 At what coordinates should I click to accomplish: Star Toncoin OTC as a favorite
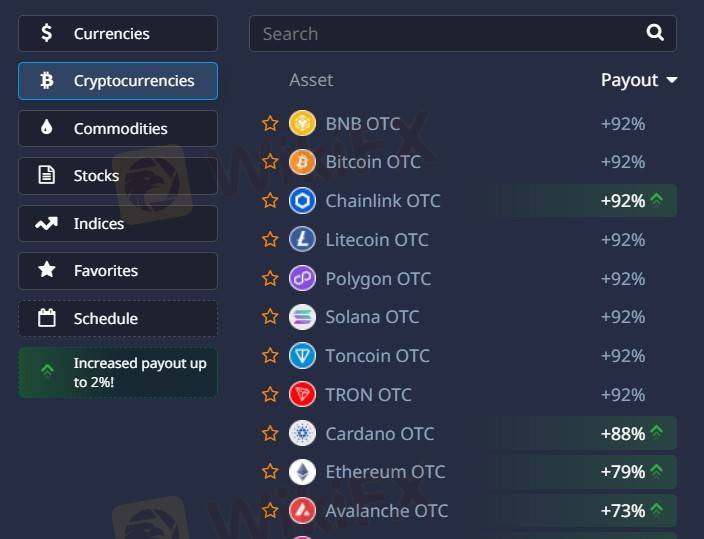270,356
